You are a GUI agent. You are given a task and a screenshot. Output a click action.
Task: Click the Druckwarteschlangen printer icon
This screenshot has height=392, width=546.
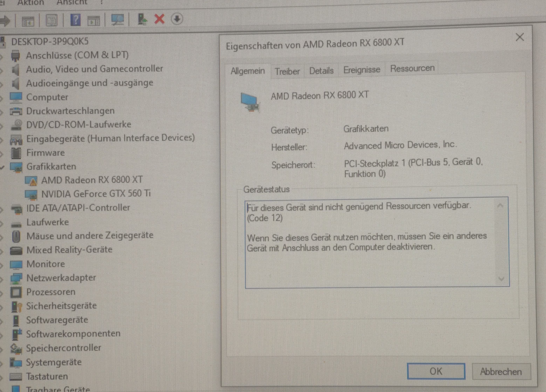[16, 111]
